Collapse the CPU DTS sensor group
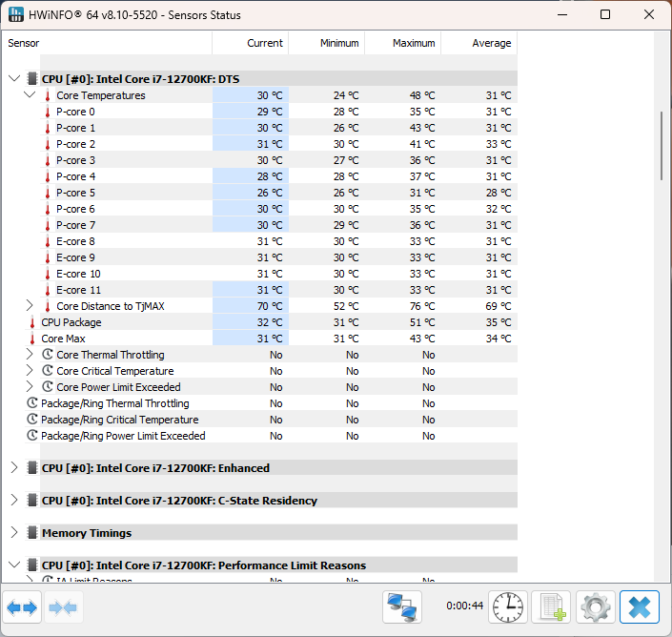Viewport: 672px width, 637px height. [14, 78]
